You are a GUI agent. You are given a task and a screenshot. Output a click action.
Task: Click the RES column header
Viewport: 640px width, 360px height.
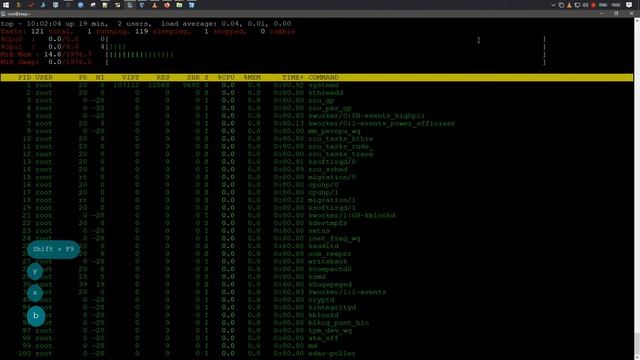[163, 77]
